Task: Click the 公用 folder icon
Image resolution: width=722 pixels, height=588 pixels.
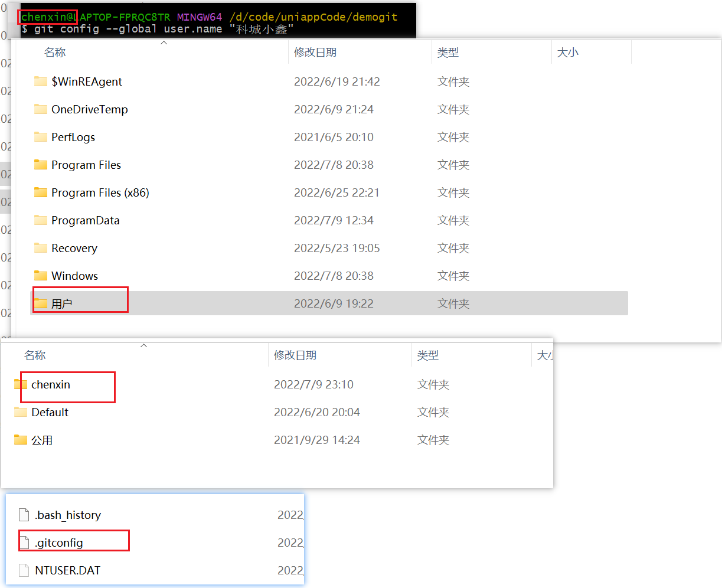Action: pyautogui.click(x=21, y=440)
